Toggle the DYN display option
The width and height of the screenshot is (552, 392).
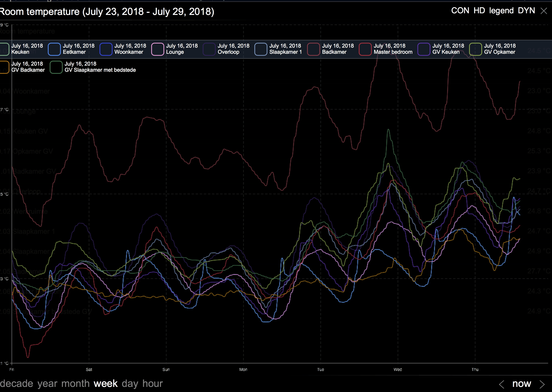click(x=526, y=11)
